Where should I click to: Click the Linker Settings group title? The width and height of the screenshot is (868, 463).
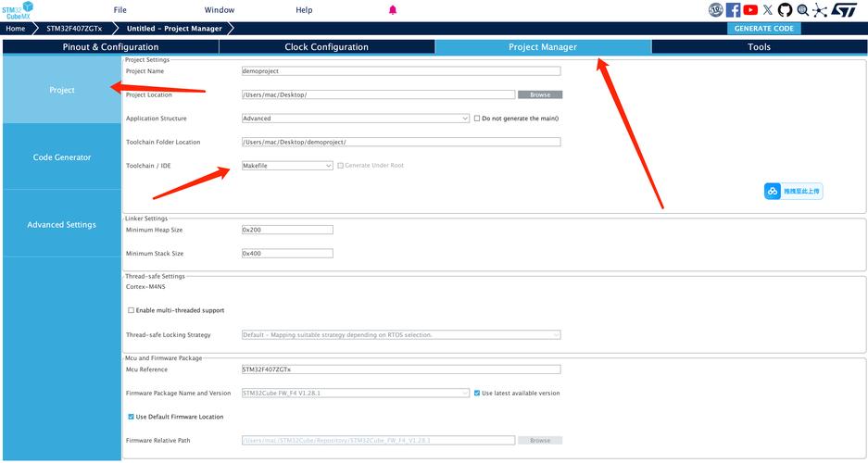point(146,219)
